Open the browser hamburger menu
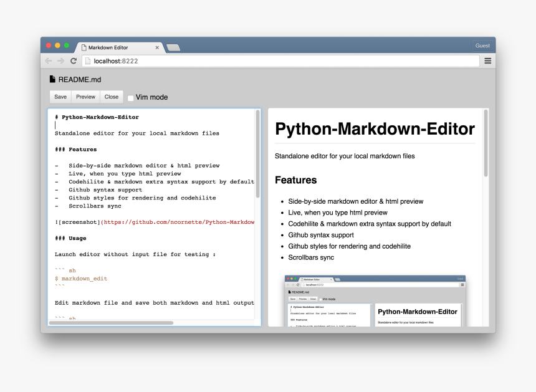 (488, 61)
